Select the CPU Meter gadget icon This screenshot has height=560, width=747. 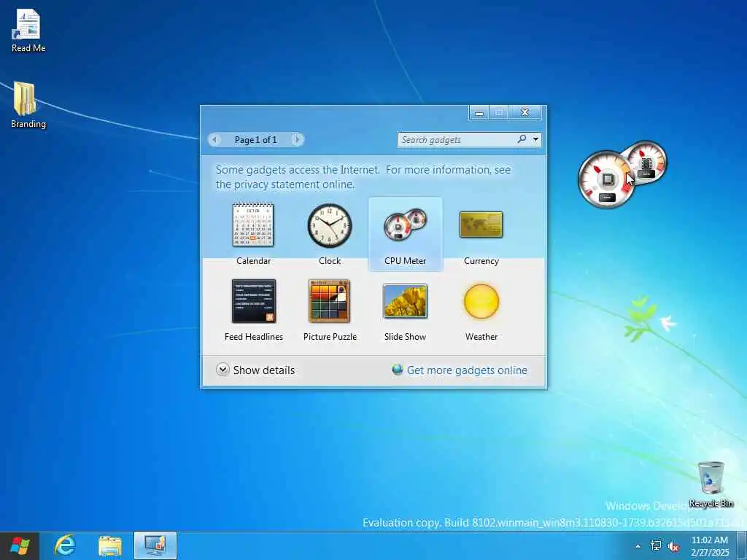click(406, 225)
